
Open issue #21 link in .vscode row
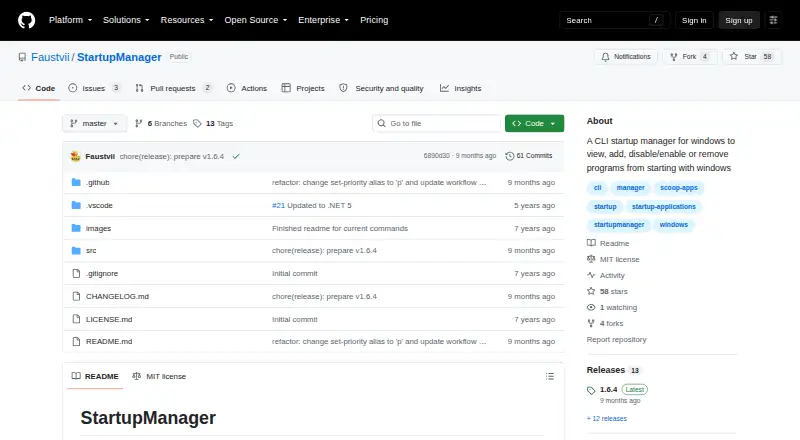[x=278, y=205]
